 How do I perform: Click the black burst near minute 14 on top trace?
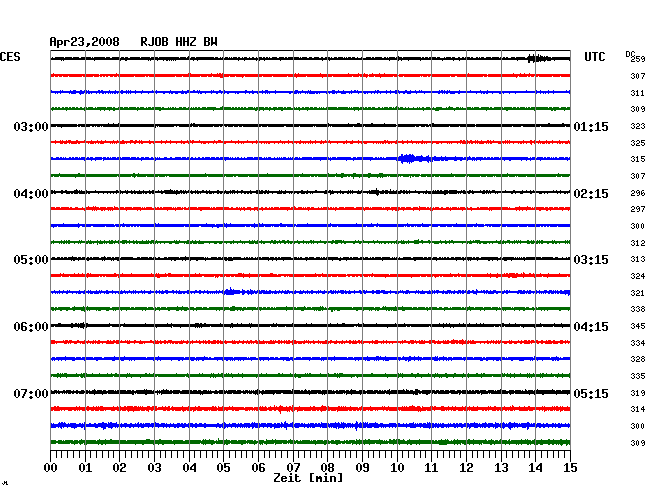pyautogui.click(x=539, y=58)
